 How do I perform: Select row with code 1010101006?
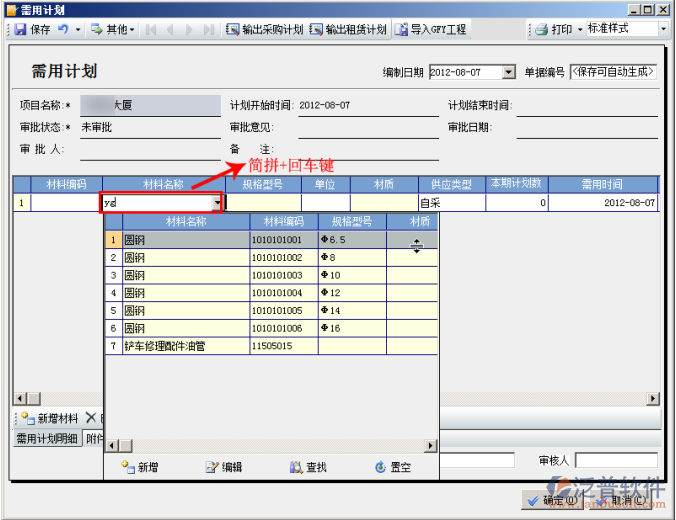tap(272, 328)
